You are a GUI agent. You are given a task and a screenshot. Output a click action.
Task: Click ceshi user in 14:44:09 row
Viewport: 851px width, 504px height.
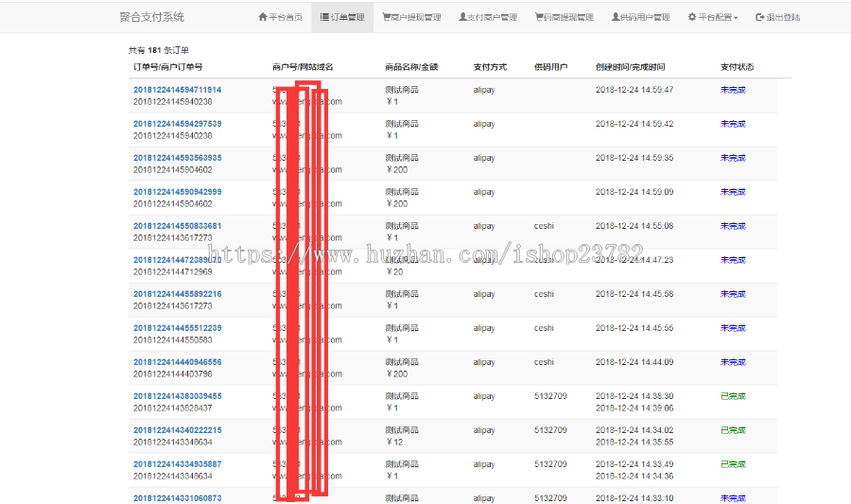[x=544, y=362]
